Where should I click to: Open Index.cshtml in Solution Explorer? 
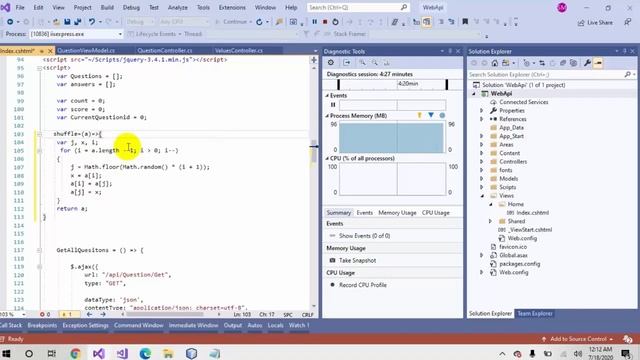532,213
